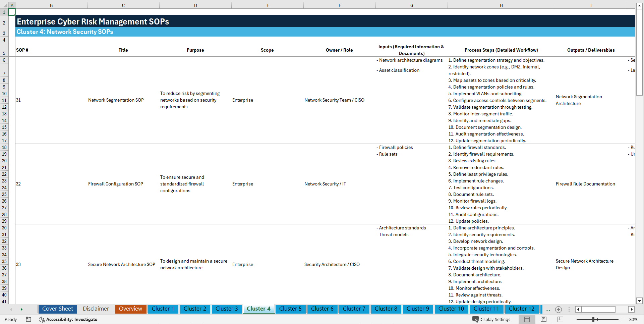Click the previous sheet navigation arrow
Screen dimensions: 644x324
[x=11, y=309]
